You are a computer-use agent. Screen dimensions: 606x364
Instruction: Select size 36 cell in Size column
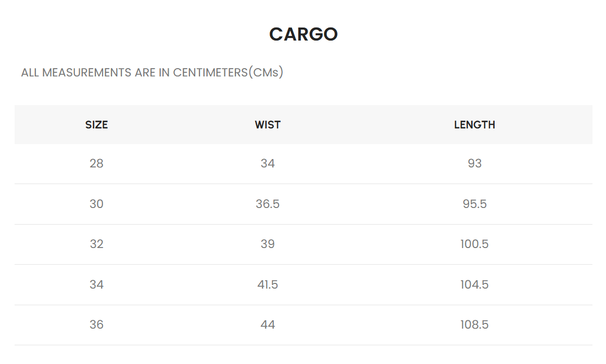pos(96,325)
